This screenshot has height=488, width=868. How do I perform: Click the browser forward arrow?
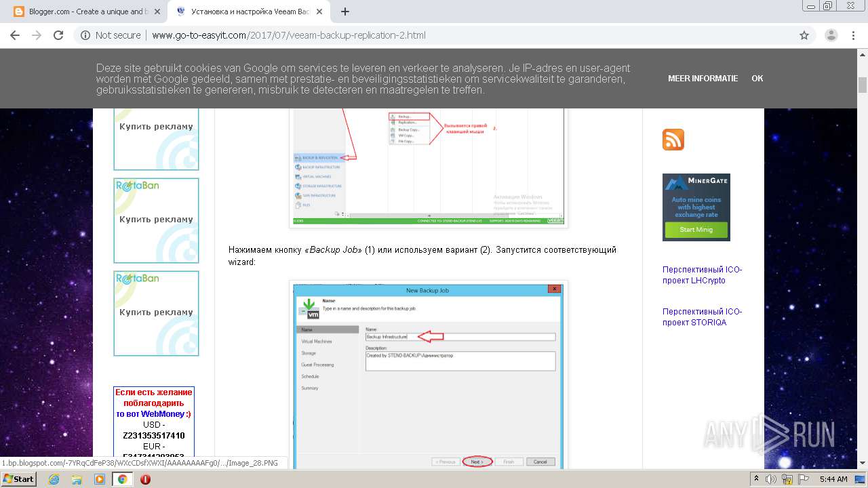click(x=37, y=35)
